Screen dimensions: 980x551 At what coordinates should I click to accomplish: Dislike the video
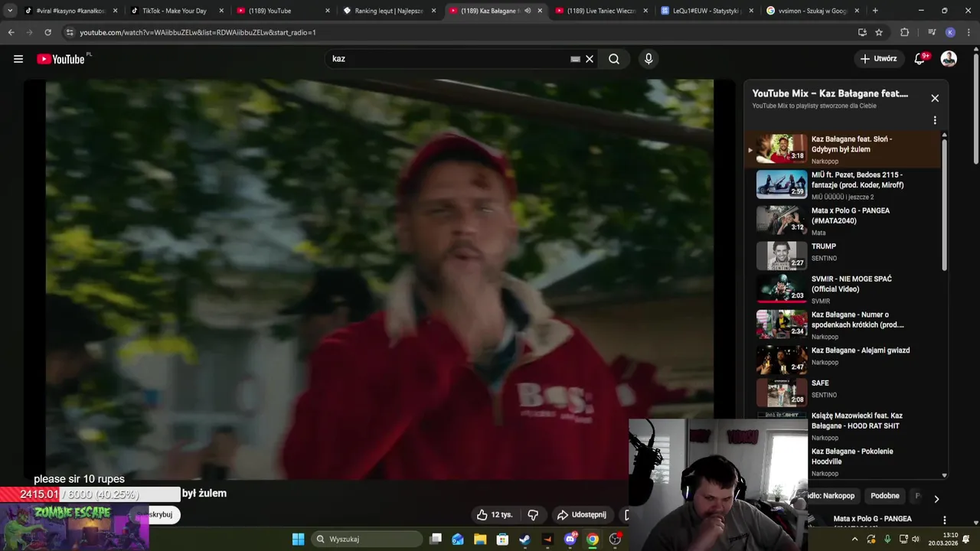[534, 515]
